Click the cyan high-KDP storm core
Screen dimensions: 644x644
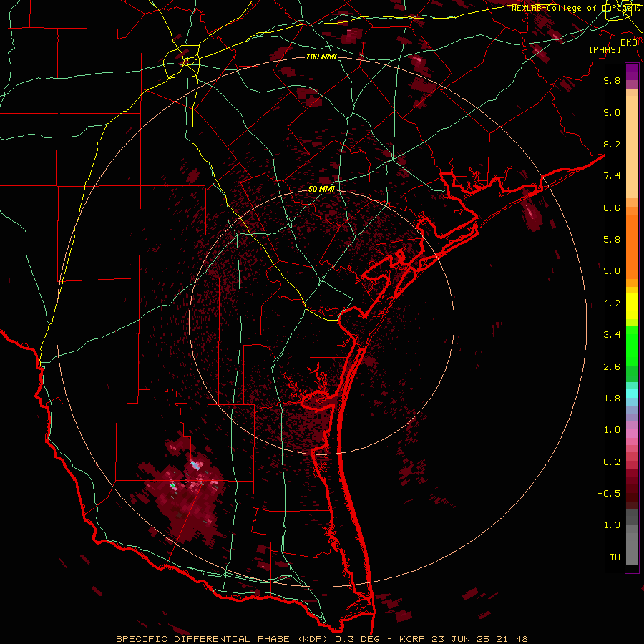196,465
